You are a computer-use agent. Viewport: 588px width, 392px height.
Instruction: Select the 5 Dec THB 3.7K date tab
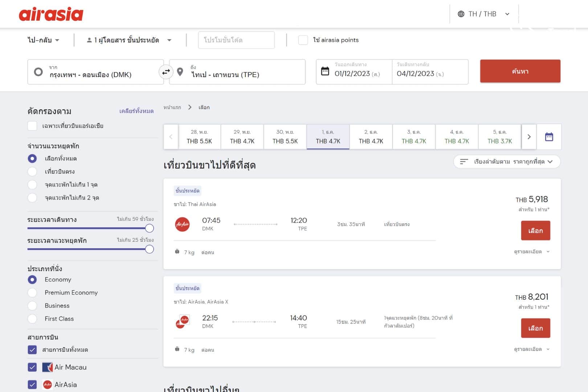tap(500, 137)
